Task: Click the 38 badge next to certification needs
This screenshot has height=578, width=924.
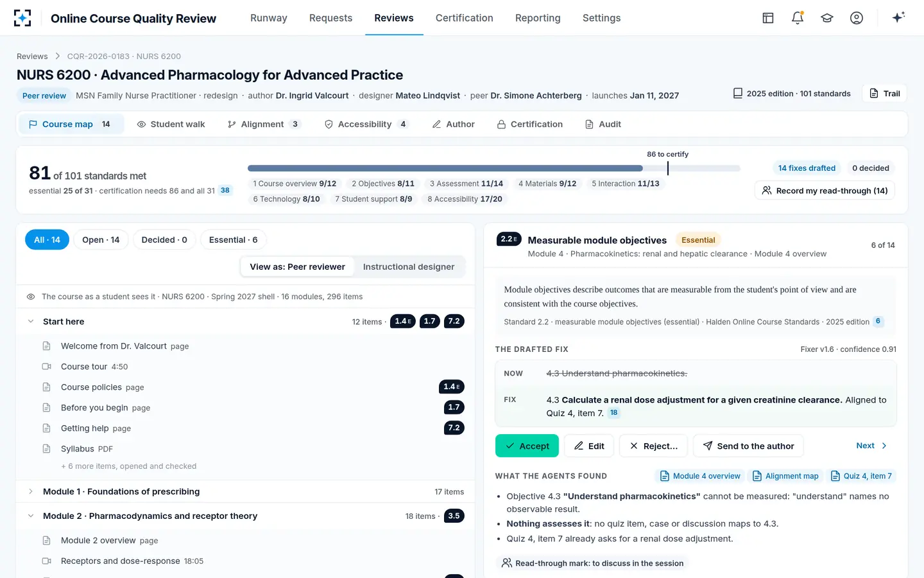Action: [x=225, y=191]
